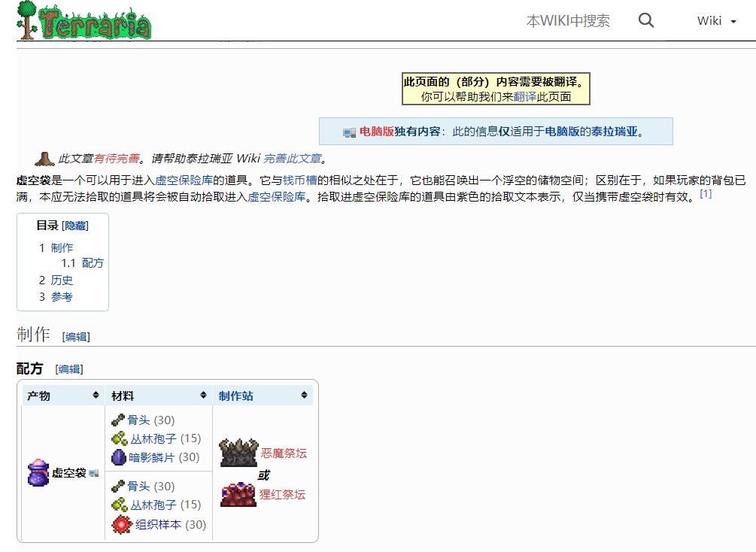Click the bold 虚空袋 text in table
Viewport: 756px width, 552px height.
[69, 473]
